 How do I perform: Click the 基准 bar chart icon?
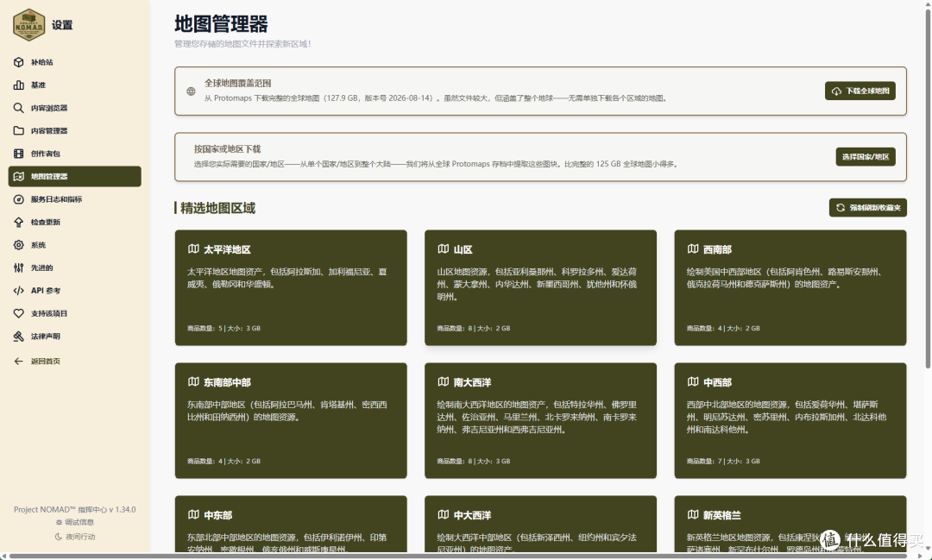(18, 85)
